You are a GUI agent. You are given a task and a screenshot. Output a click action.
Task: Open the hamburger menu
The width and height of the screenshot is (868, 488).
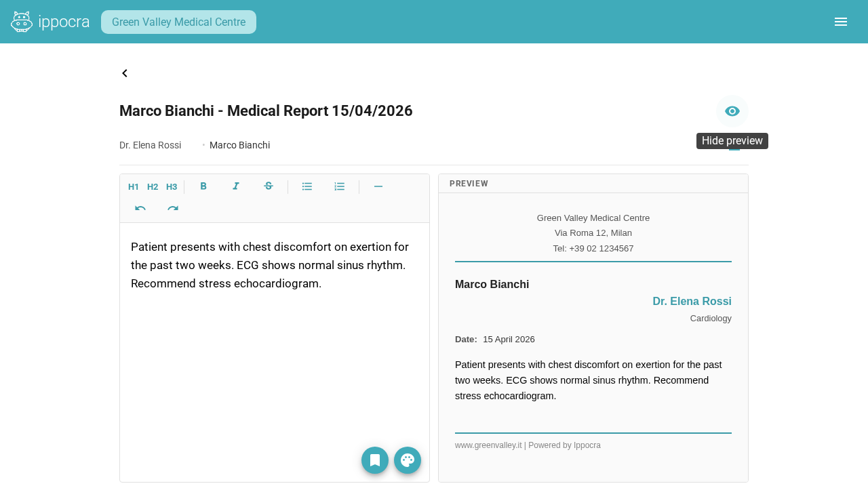(x=841, y=22)
